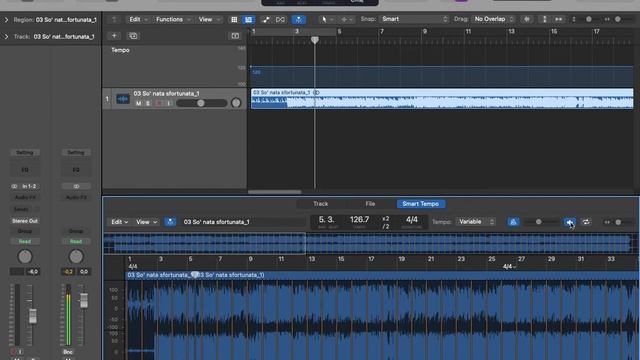Click the audio track waveform icon
This screenshot has width=640, height=360.
(123, 99)
